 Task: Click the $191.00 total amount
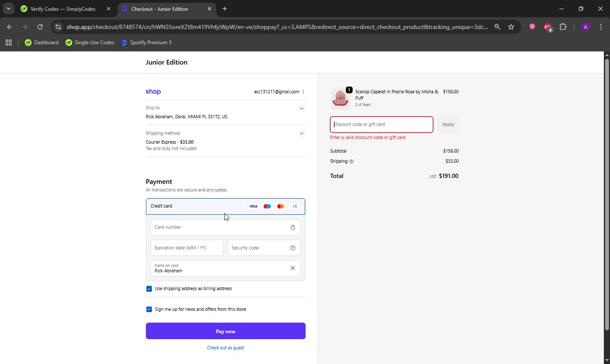point(449,176)
